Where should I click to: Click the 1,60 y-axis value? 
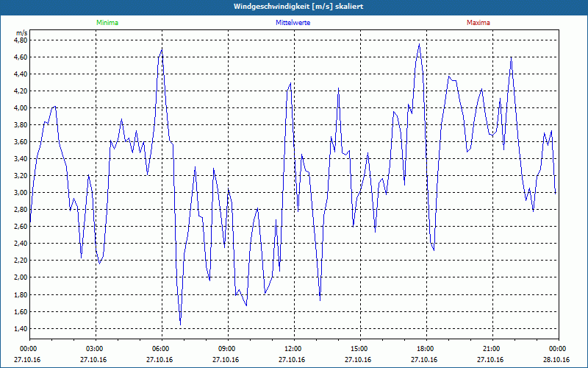pos(21,311)
